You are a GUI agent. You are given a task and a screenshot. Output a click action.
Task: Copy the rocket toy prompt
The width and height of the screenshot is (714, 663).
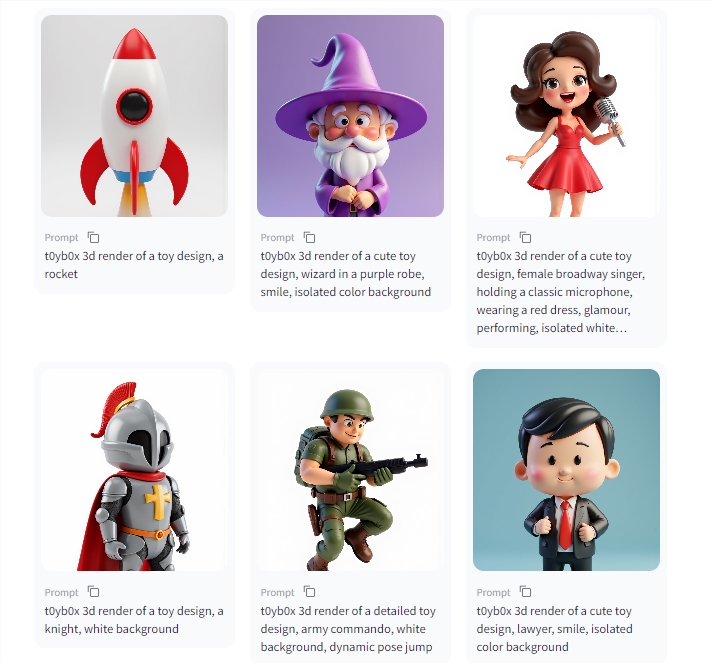pos(93,238)
